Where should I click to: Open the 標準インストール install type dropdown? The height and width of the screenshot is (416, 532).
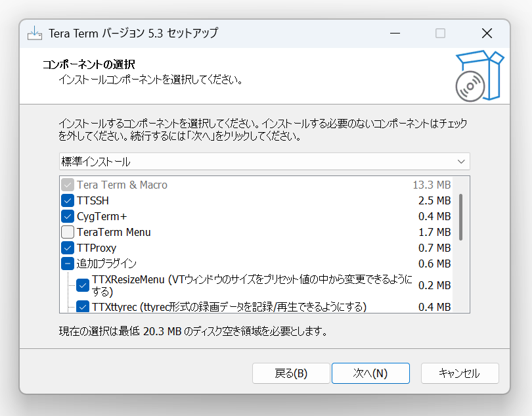point(264,161)
